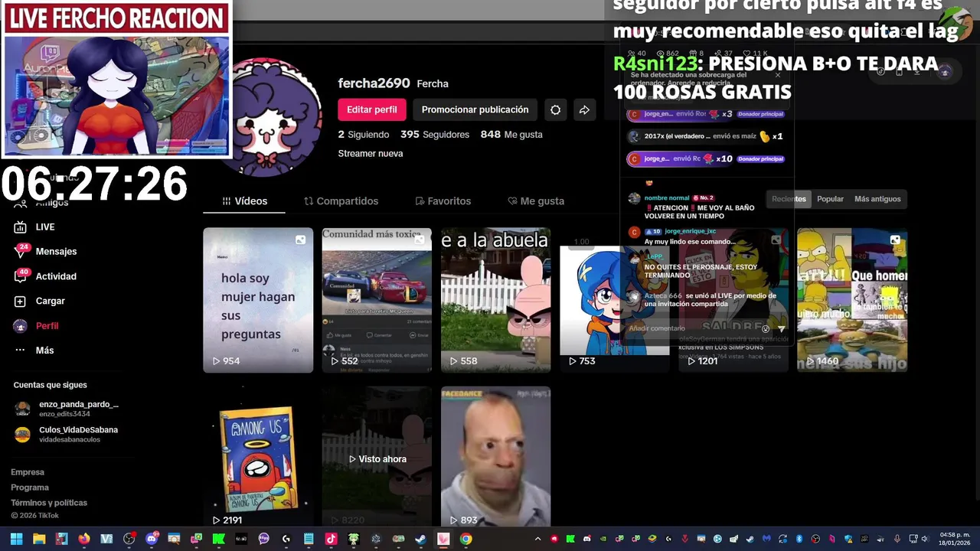Close the sobrecarga del ordenador notice
Viewport: 980px width, 551px height.
pyautogui.click(x=778, y=75)
